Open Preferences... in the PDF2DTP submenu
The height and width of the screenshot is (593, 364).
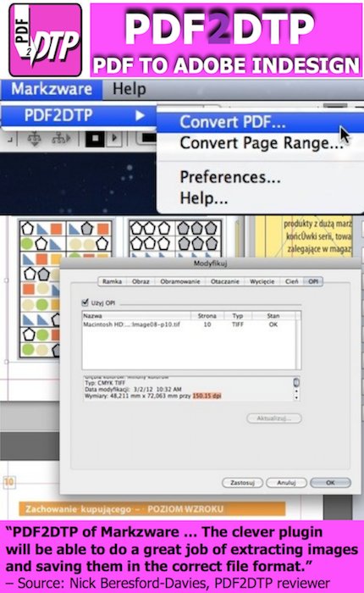point(229,177)
